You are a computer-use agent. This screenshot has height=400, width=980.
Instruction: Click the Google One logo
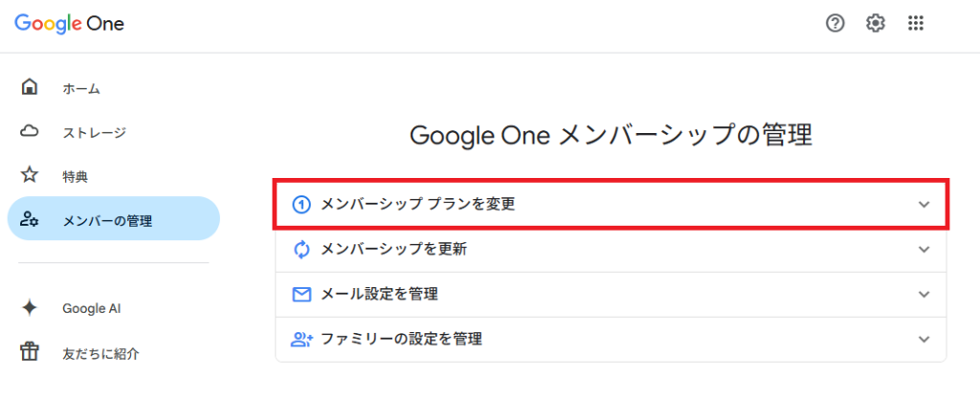click(x=69, y=24)
